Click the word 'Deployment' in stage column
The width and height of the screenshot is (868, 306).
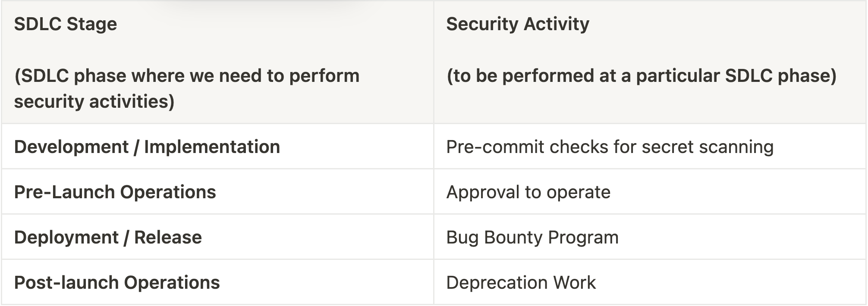pos(66,237)
